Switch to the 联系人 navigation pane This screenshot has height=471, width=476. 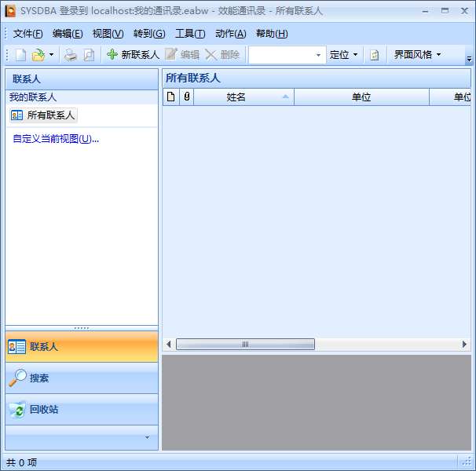pos(82,346)
